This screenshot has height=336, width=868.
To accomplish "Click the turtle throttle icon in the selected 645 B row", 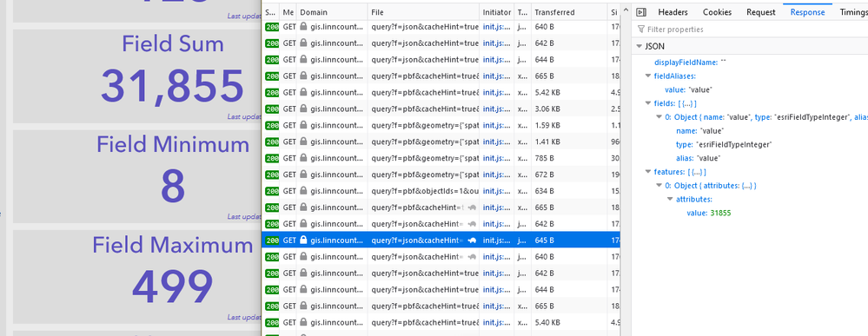I will click(x=472, y=240).
